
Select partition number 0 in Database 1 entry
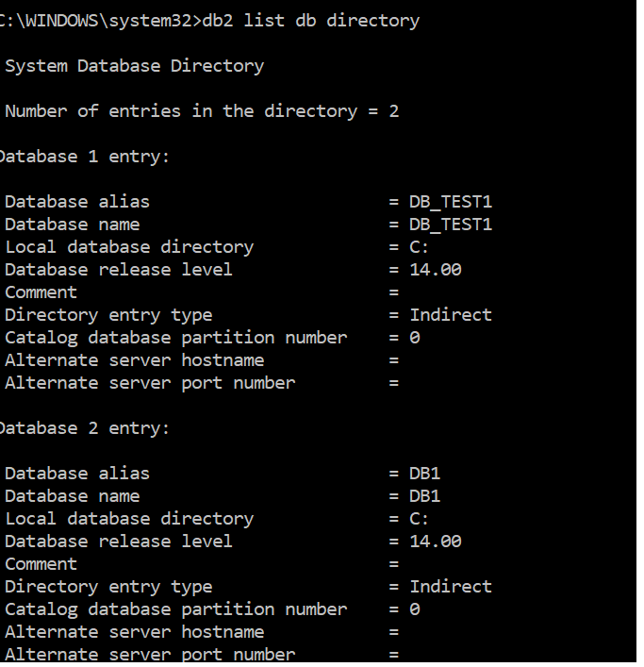pos(415,338)
